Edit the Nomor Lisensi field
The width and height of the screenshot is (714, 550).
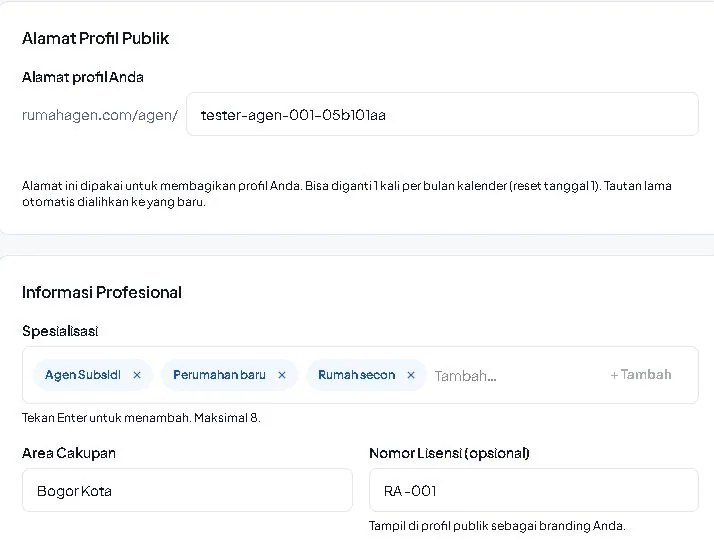pos(534,490)
